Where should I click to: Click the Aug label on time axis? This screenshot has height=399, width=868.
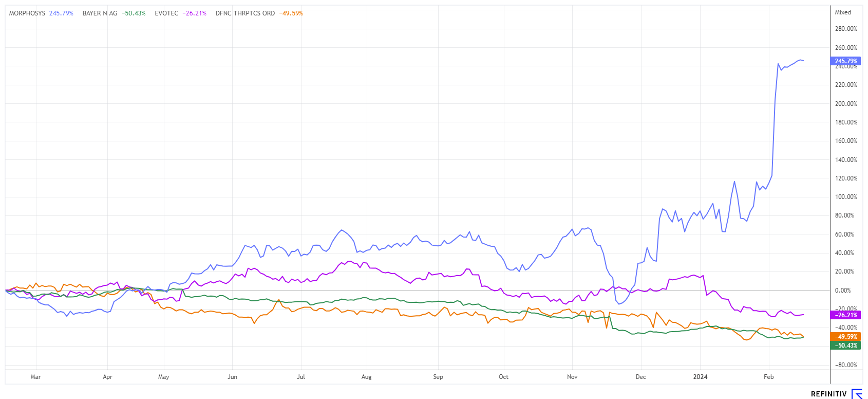[x=366, y=377]
